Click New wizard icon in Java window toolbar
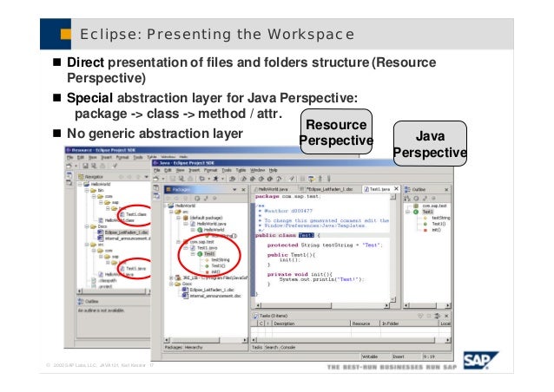Image resolution: width=554 pixels, height=392 pixels. [x=156, y=179]
